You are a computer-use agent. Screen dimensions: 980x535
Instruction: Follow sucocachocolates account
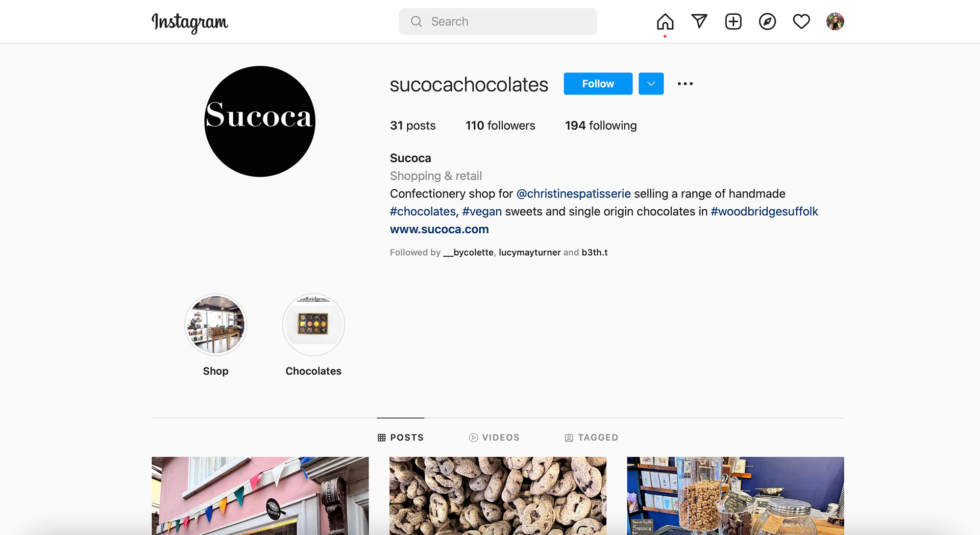point(598,84)
